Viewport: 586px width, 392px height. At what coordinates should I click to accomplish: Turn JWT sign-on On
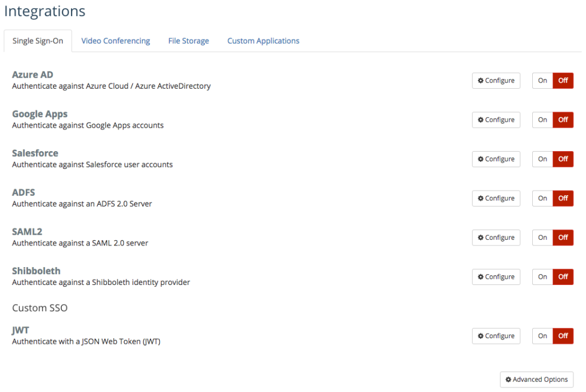pyautogui.click(x=543, y=336)
